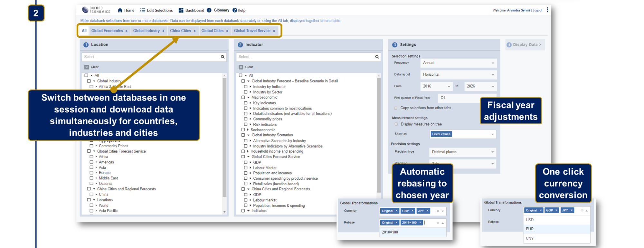Choose EUR from the currency list

click(x=557, y=229)
